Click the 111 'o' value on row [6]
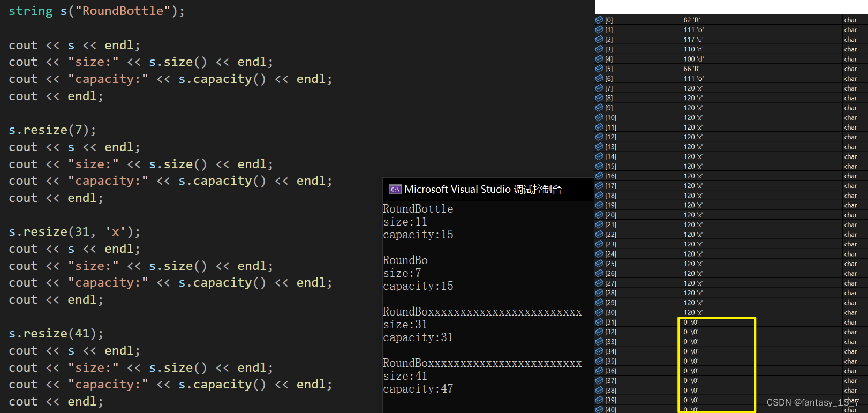Viewport: 868px width, 413px height. (693, 78)
